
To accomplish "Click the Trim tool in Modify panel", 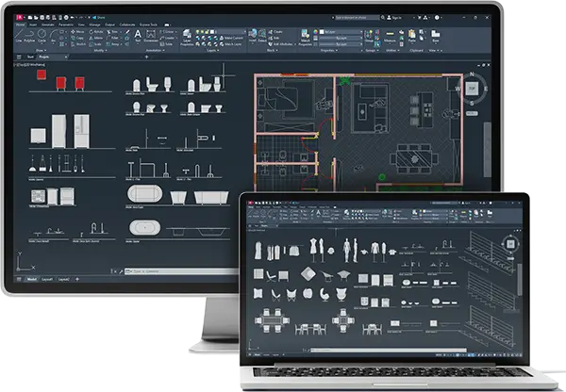I will [x=112, y=32].
